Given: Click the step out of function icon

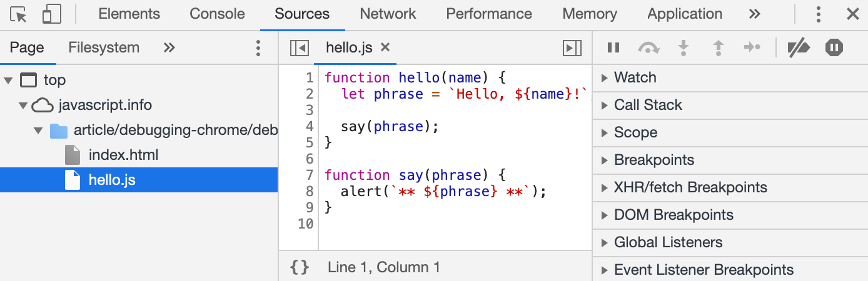Looking at the screenshot, I should tap(718, 47).
